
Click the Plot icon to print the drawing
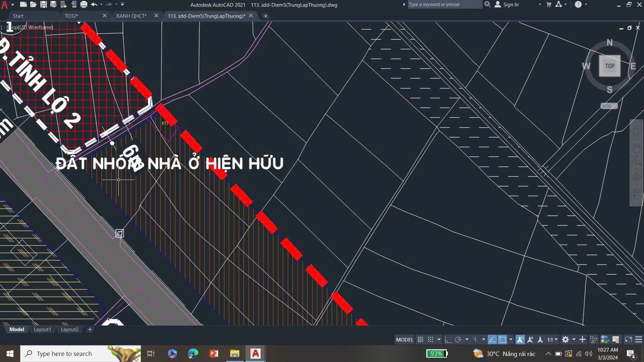[83, 5]
